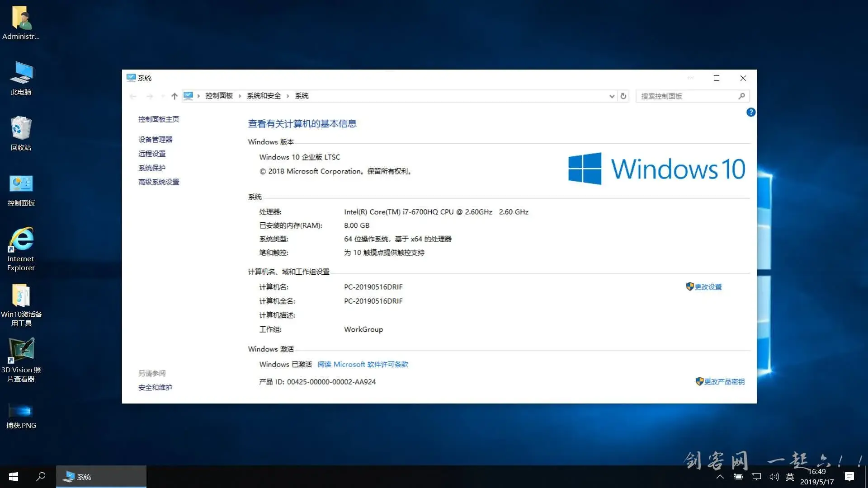Minimize the 系统 window
868x488 pixels.
click(690, 78)
